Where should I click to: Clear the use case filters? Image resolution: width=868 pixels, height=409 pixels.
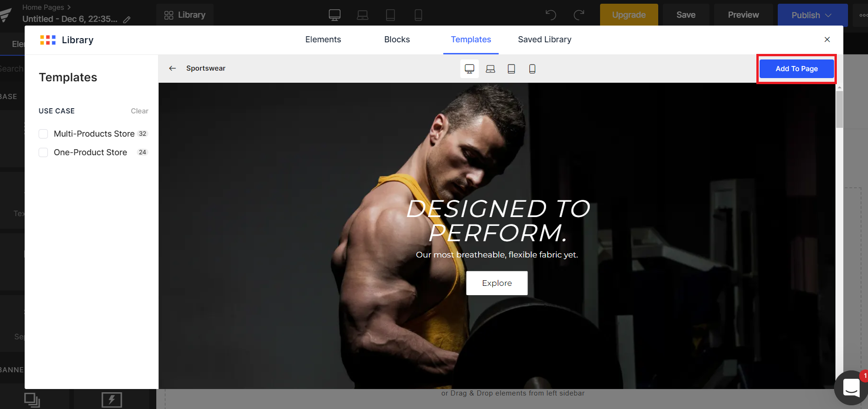click(x=140, y=111)
